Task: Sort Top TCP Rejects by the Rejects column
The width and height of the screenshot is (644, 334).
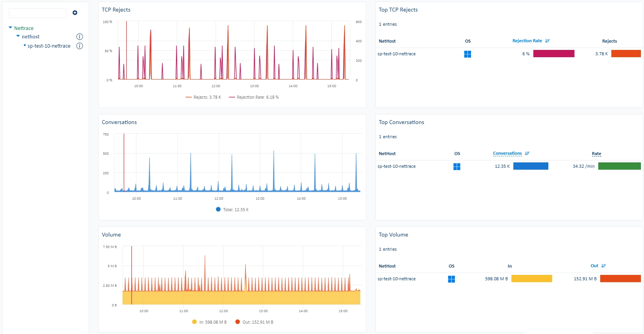Action: (609, 41)
